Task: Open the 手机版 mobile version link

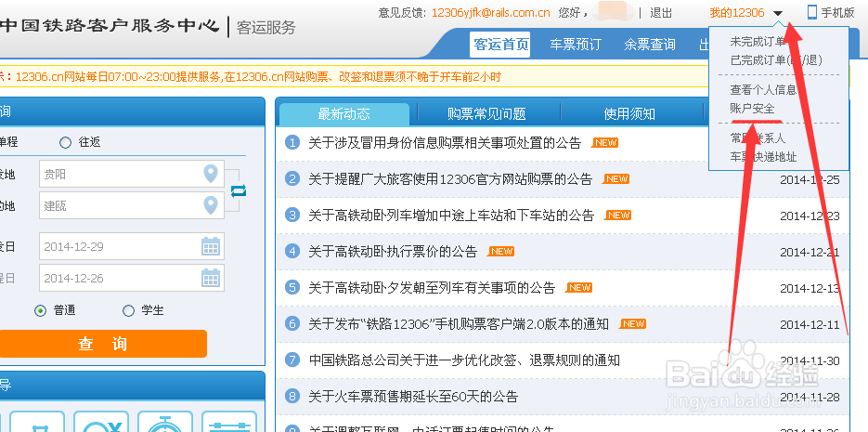Action: [837, 13]
